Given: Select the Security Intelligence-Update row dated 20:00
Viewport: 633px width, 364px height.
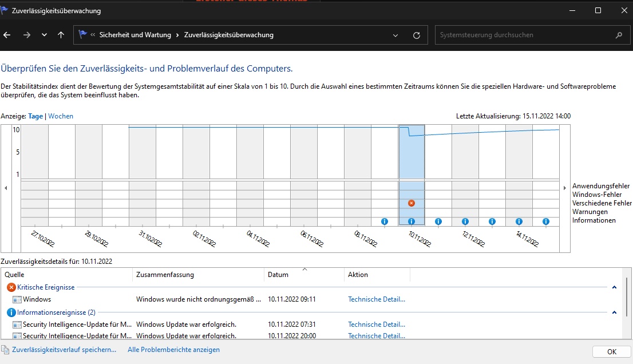Looking at the screenshot, I should tap(311, 335).
